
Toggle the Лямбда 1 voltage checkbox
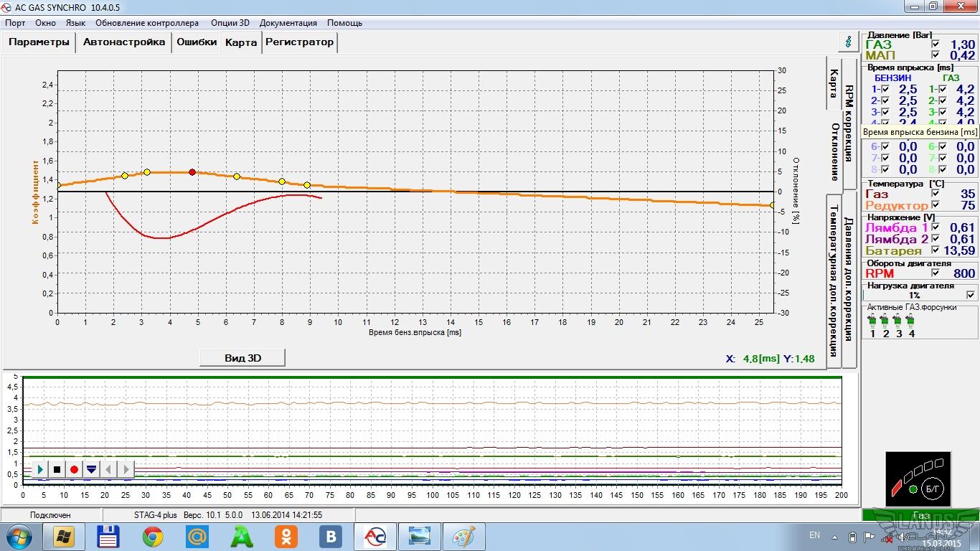(x=935, y=227)
